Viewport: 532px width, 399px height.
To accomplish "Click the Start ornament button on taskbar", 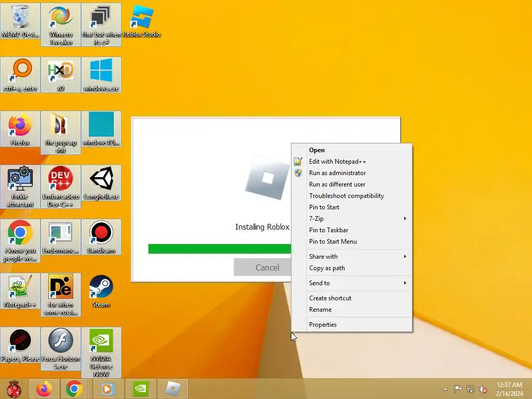I will tap(14, 389).
